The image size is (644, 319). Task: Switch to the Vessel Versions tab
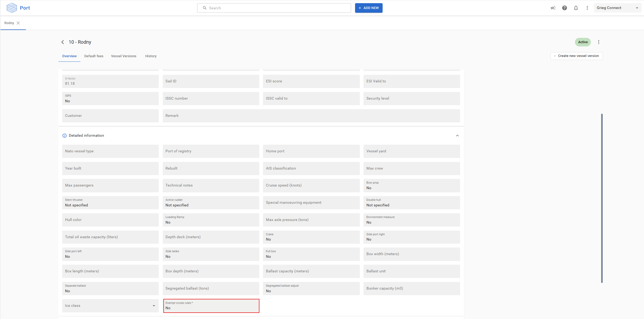(x=124, y=56)
